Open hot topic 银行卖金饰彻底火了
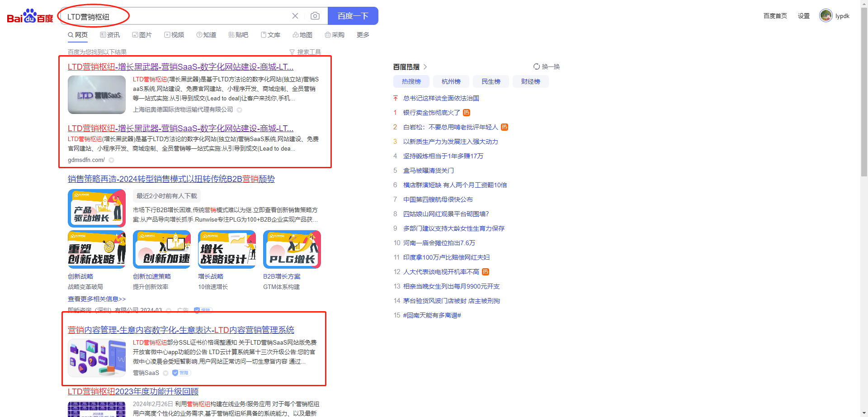This screenshot has height=417, width=868. pyautogui.click(x=432, y=113)
